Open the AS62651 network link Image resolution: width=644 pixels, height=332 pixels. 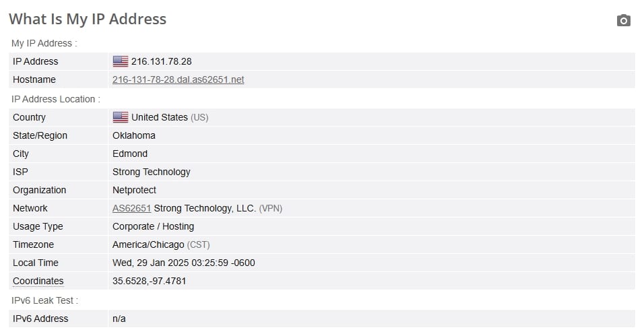click(132, 209)
